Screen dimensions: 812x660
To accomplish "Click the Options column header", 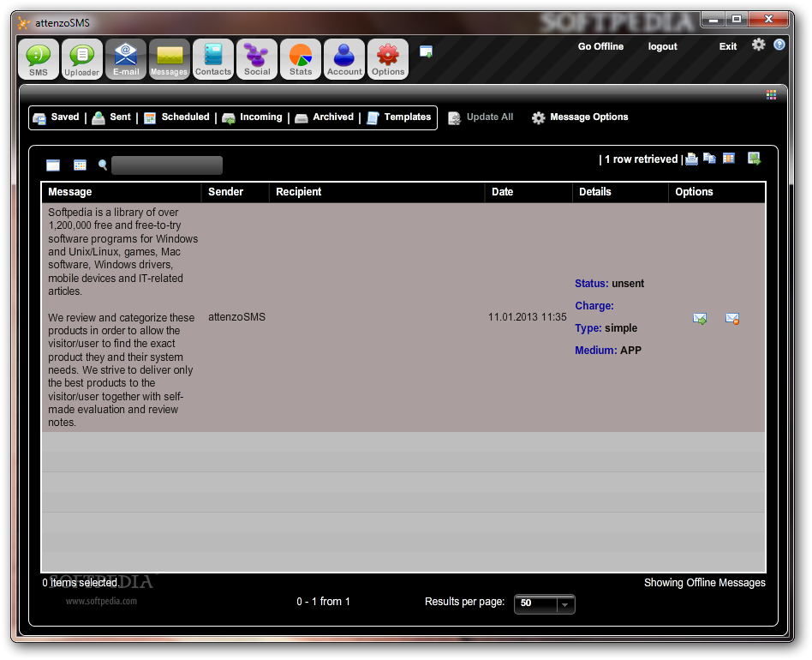I will [717, 192].
